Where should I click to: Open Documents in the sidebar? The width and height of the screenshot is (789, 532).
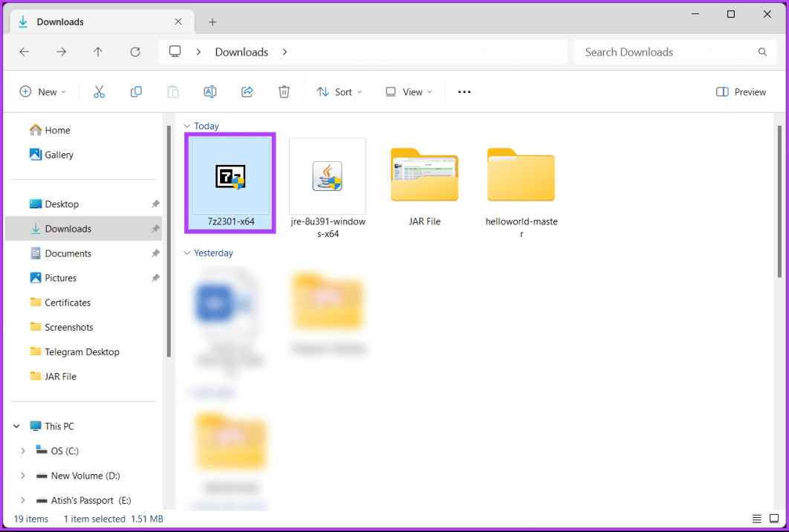(x=60, y=253)
